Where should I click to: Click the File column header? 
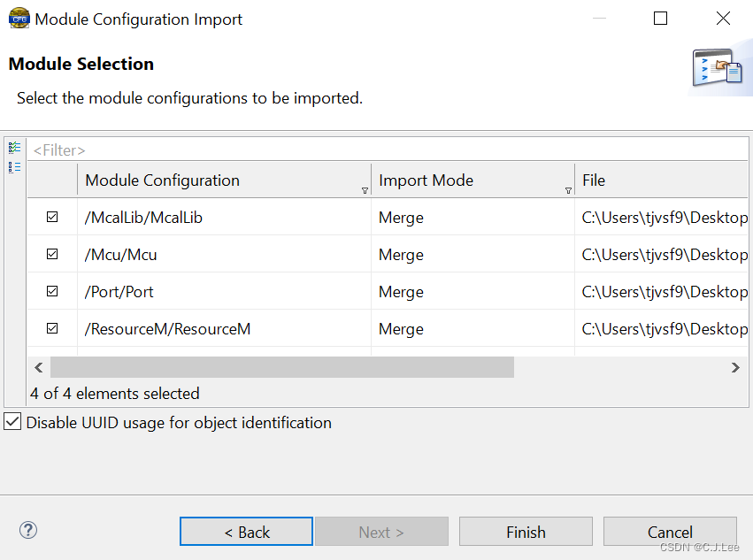pyautogui.click(x=659, y=180)
